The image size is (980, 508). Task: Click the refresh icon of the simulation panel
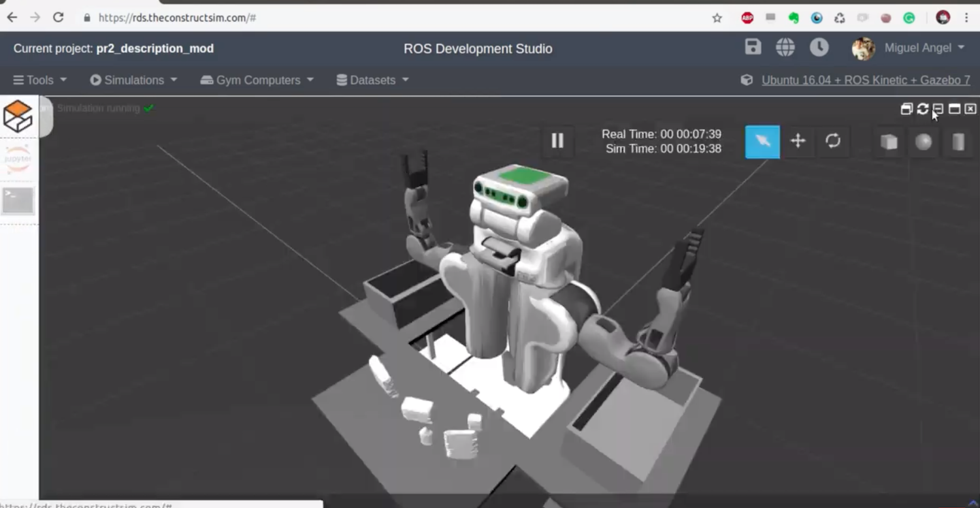(923, 109)
